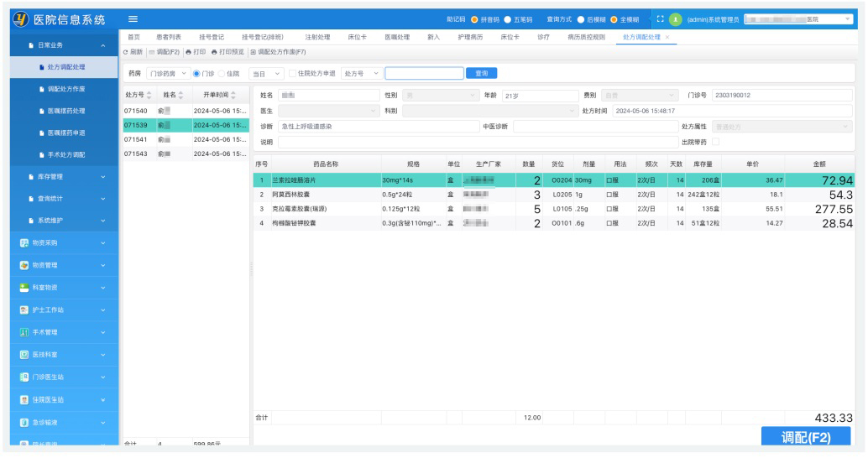Open the 当日 date range dropdown
The height and width of the screenshot is (458, 868).
coord(266,74)
